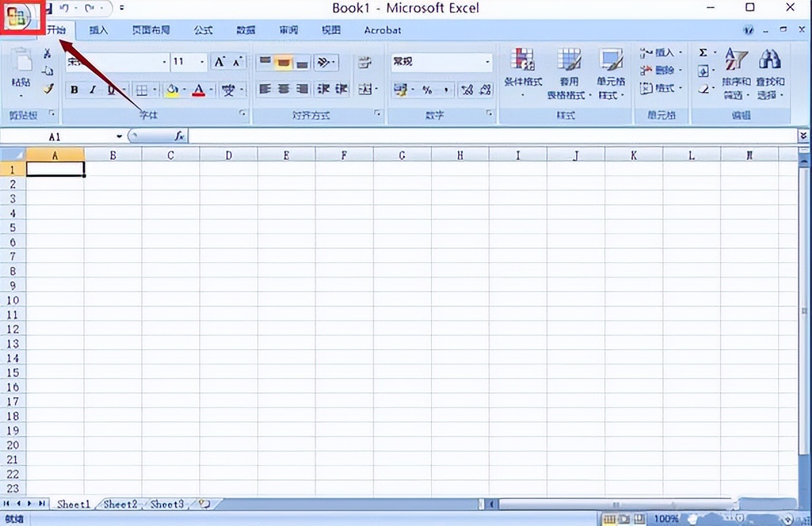Expand the fill color dropdown arrow
The image size is (812, 526).
pos(184,90)
